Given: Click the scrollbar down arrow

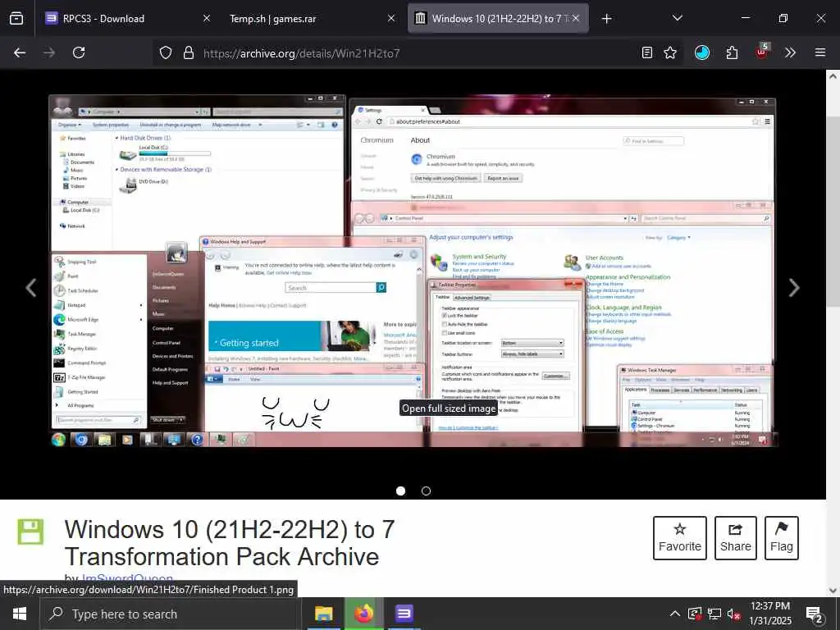Looking at the screenshot, I should [833, 591].
